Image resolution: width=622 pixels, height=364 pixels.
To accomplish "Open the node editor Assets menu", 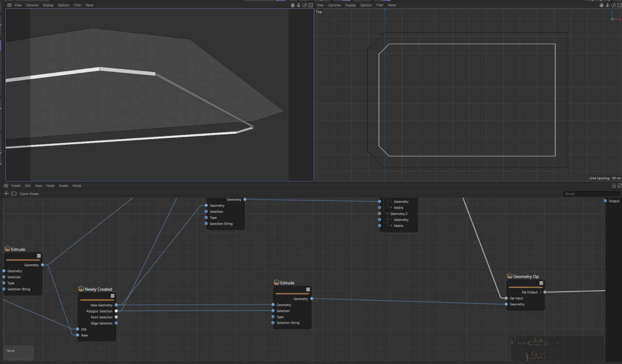I will pyautogui.click(x=63, y=185).
